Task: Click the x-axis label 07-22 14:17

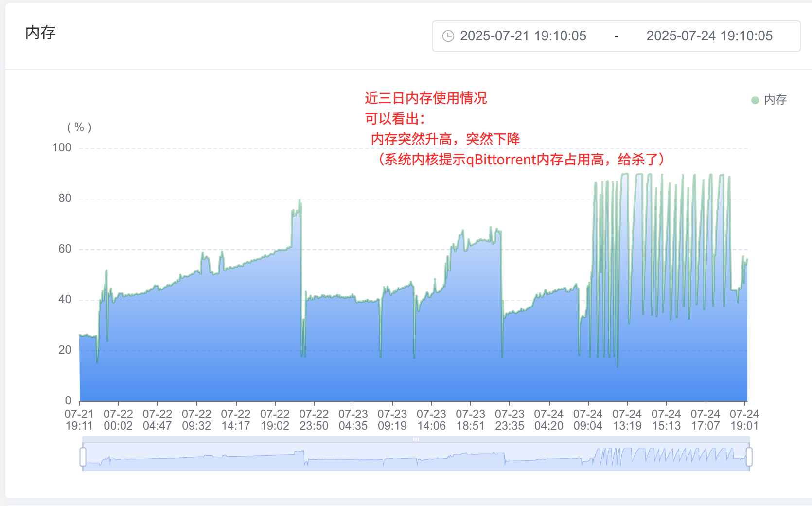Action: 236,420
